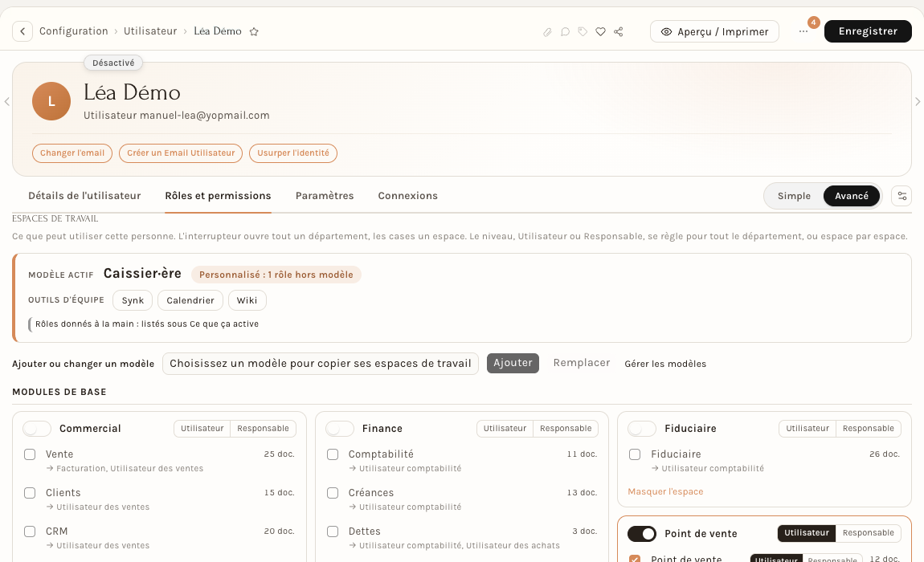Click Personnalisé : 1 rôle hors modèle badge
This screenshot has height=562, width=924.
pyautogui.click(x=276, y=275)
